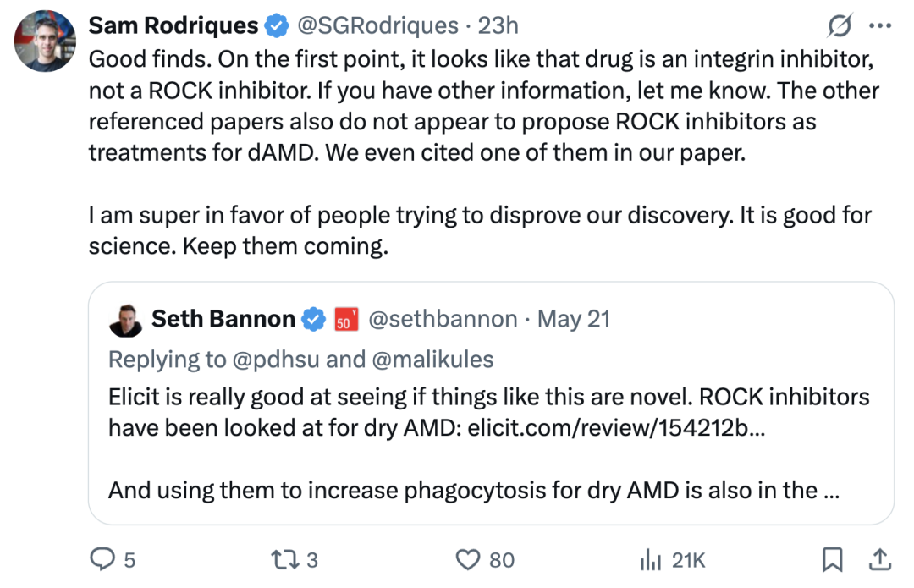The height and width of the screenshot is (588, 914).
Task: View tweet analytics via the bar chart icon
Action: coord(650,559)
